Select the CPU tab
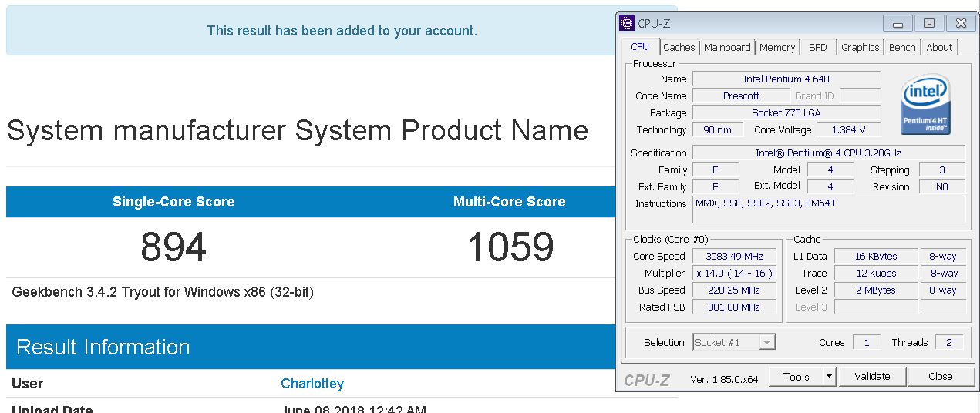980x413 pixels. pos(640,46)
